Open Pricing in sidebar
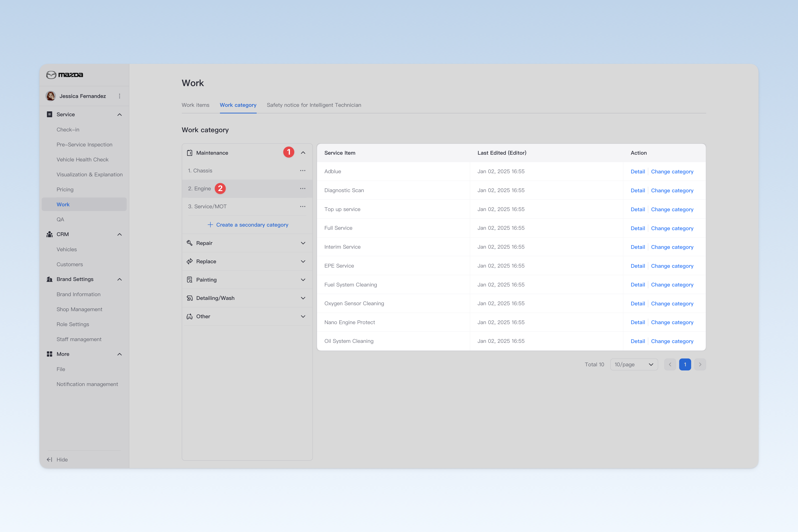 [65, 189]
